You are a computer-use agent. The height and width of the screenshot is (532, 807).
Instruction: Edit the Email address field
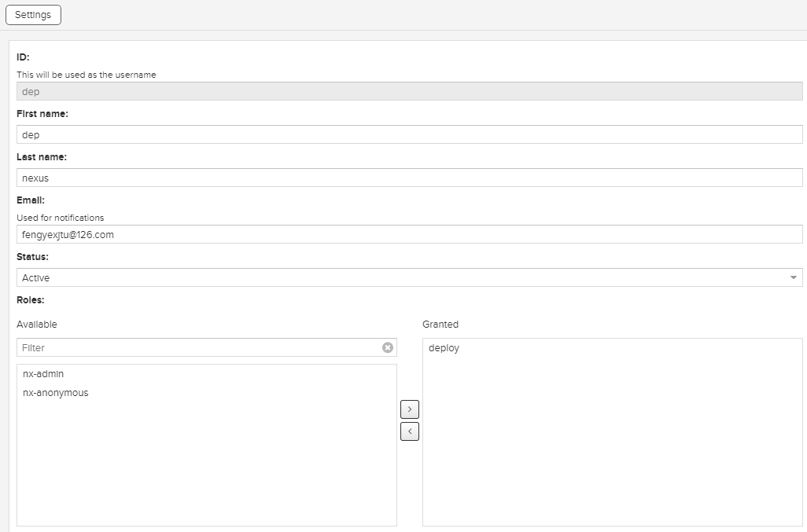point(409,234)
